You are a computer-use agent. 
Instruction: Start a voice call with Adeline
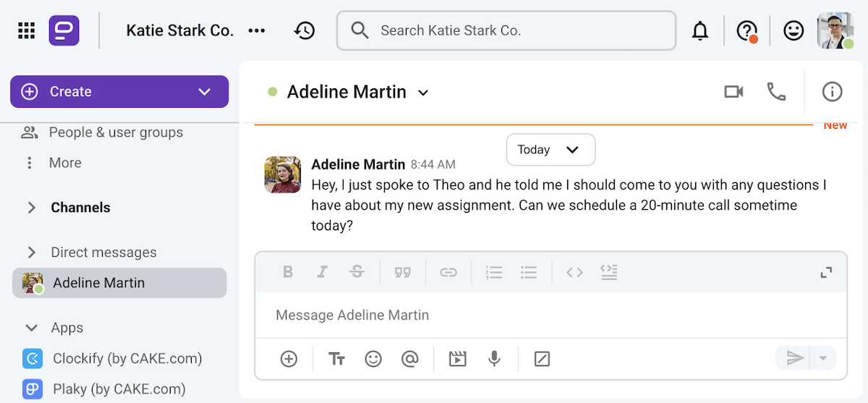(x=776, y=92)
